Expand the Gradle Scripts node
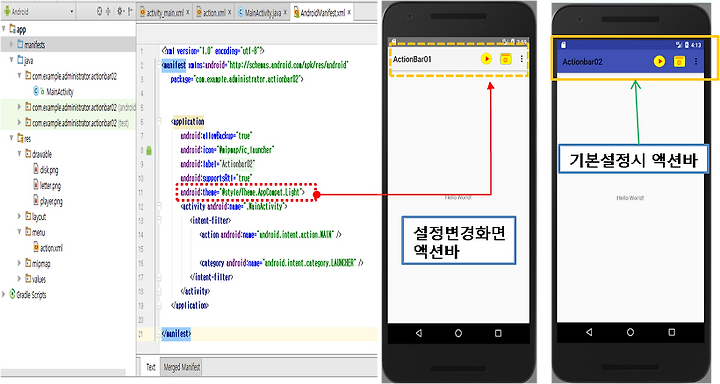Screen dimensions: 720x384 click(x=4, y=294)
